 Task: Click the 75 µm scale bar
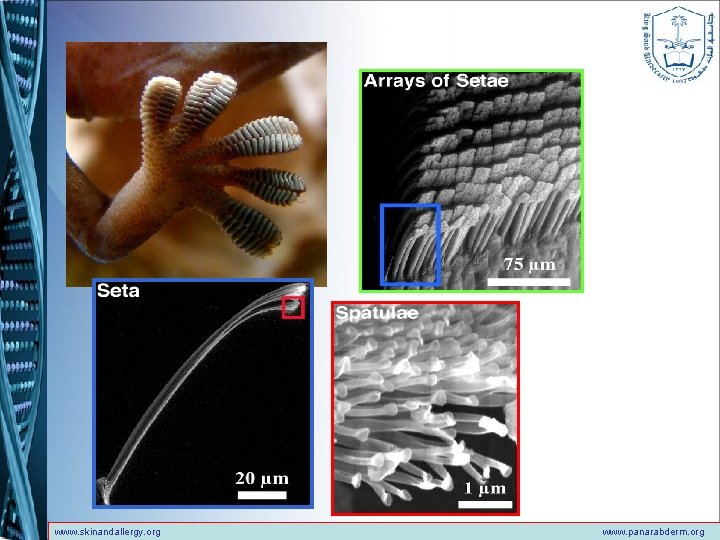pyautogui.click(x=529, y=282)
